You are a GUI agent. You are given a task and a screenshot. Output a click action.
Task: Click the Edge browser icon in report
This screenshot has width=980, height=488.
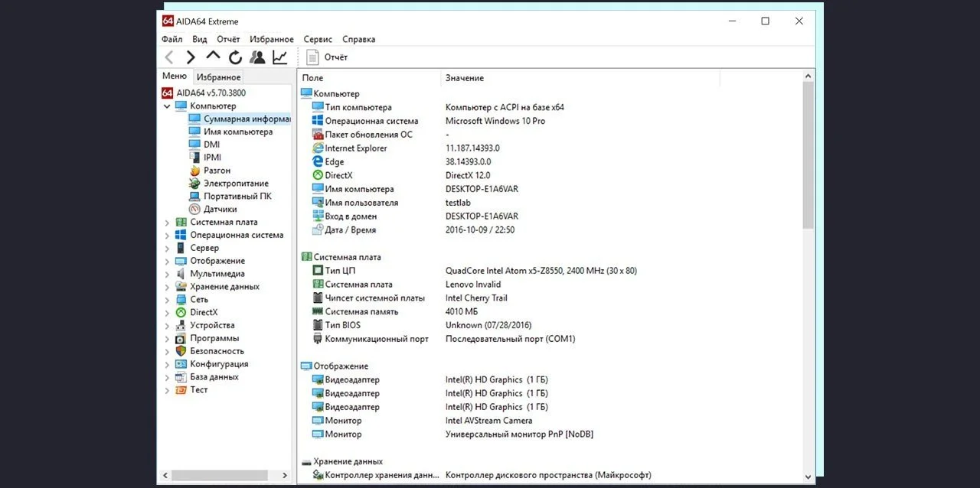[x=318, y=161]
